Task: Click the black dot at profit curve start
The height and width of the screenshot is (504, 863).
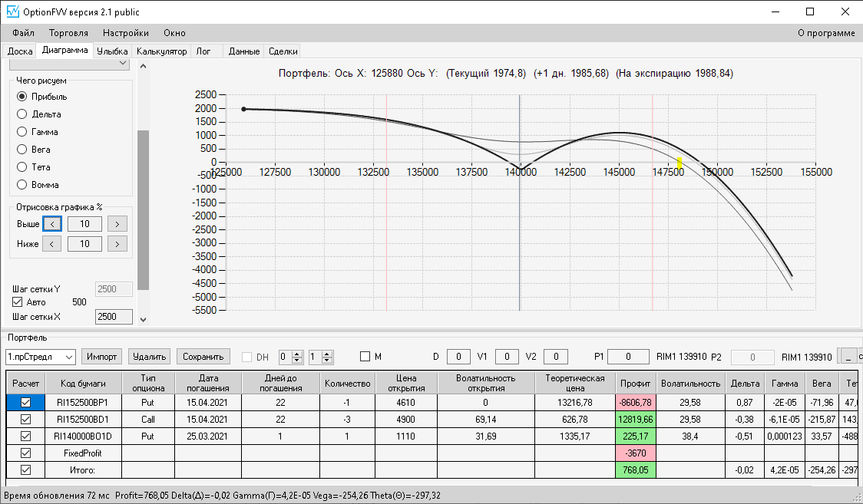Action: click(244, 109)
